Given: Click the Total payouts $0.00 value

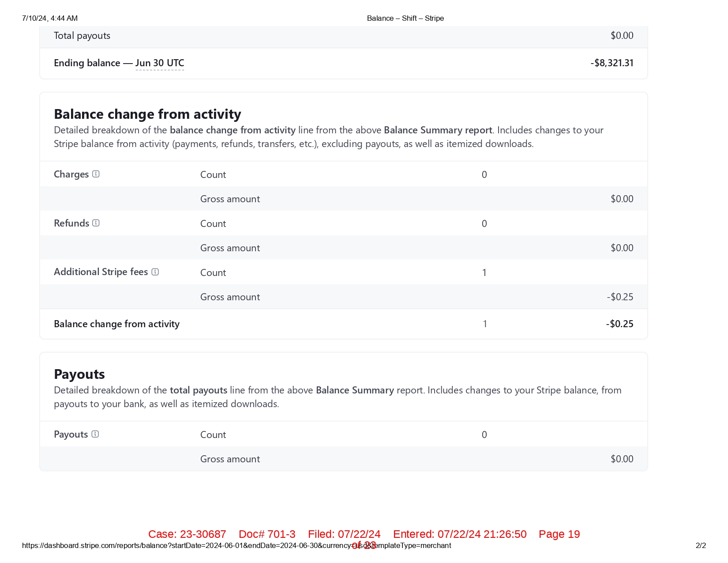Looking at the screenshot, I should [x=622, y=36].
